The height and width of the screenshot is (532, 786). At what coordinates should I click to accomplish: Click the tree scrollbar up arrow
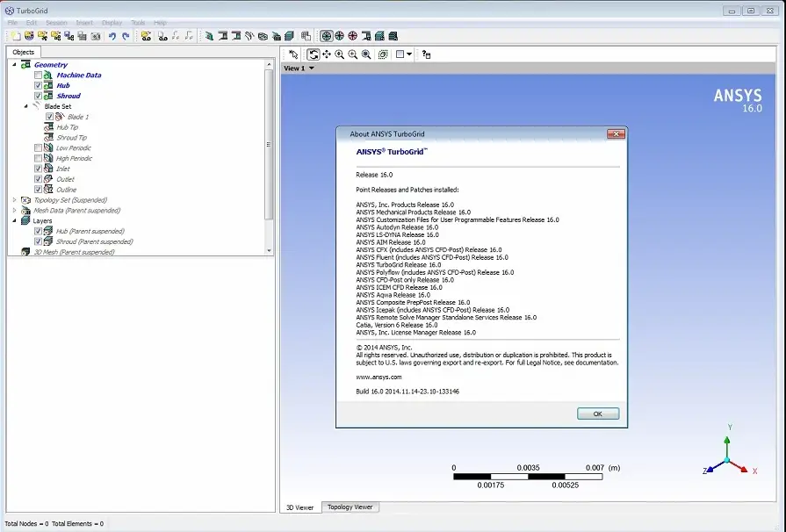269,65
